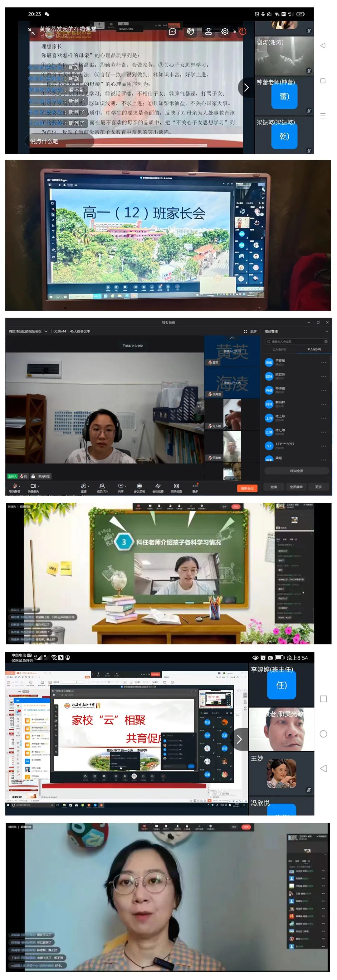Open chat bubble icon in 黄韶蒂 online class
This screenshot has height=980, width=337.
pos(173,31)
